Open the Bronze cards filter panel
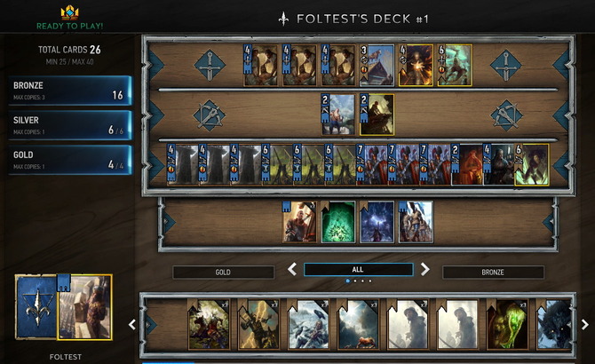The width and height of the screenshot is (595, 364). [70, 91]
